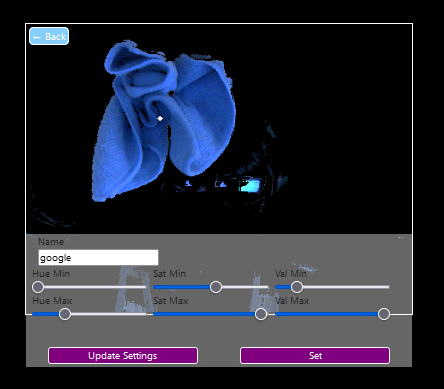Adjust the Val Min slider handle
The image size is (444, 389).
[x=297, y=287]
